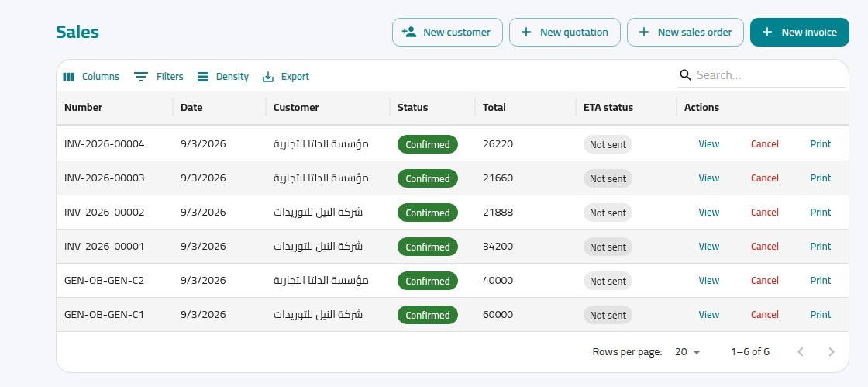Click Confirmed badge for GEN-OB-GEN-C1

point(427,315)
